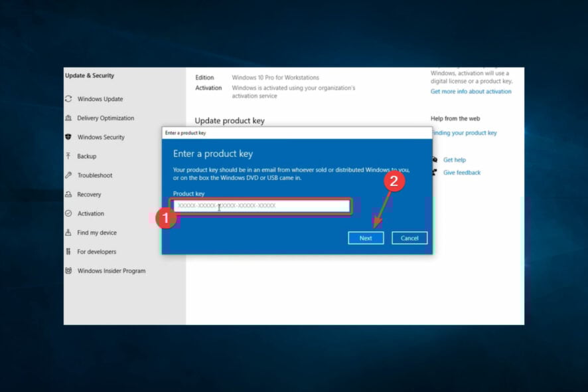
Task: Click the Recovery icon in the sidebar
Action: coord(68,195)
